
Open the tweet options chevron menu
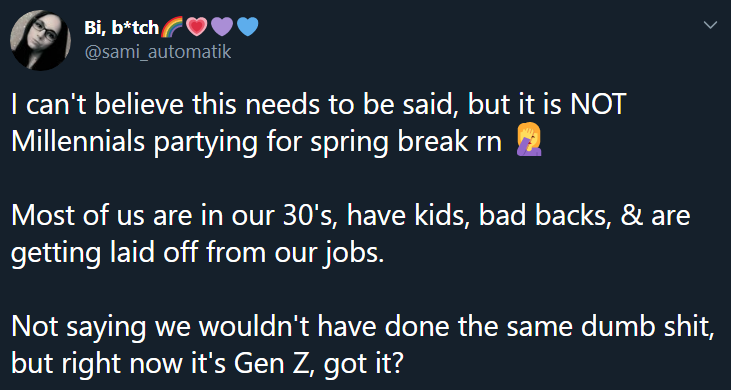pyautogui.click(x=710, y=25)
